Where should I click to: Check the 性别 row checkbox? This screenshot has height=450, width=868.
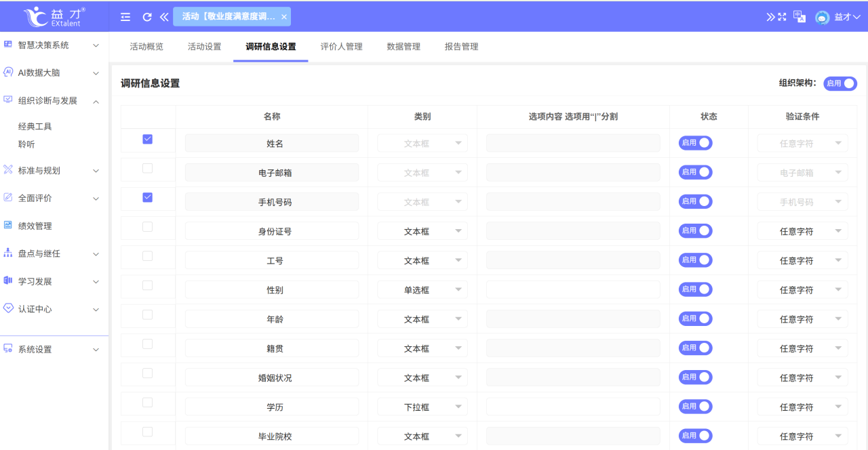147,285
